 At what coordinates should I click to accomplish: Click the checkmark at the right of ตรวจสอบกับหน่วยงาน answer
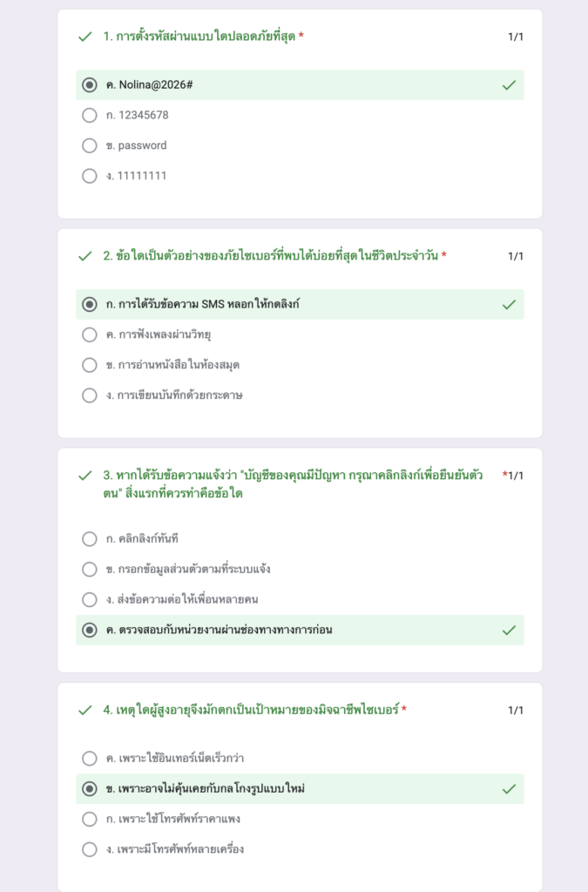509,631
